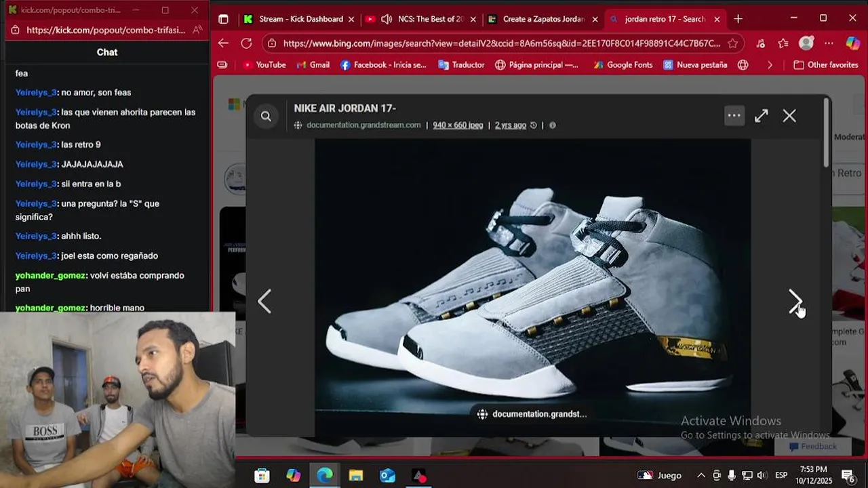Switch the ESP input language indicator

point(781,476)
